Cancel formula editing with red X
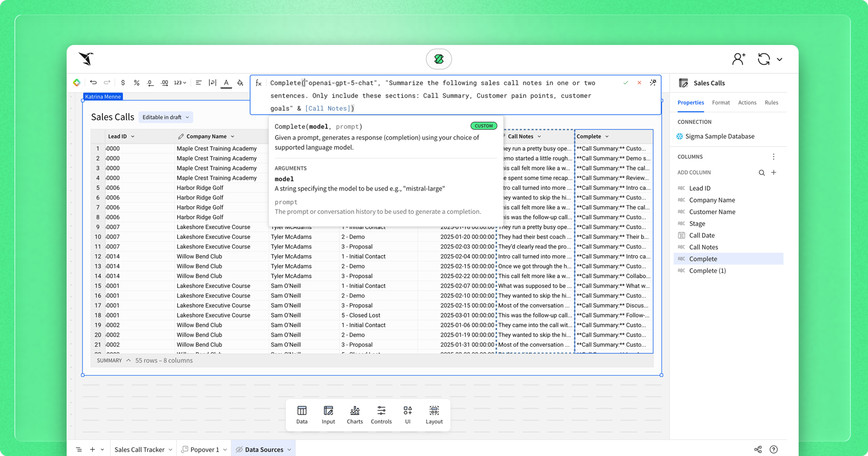The image size is (868, 456). (x=640, y=83)
